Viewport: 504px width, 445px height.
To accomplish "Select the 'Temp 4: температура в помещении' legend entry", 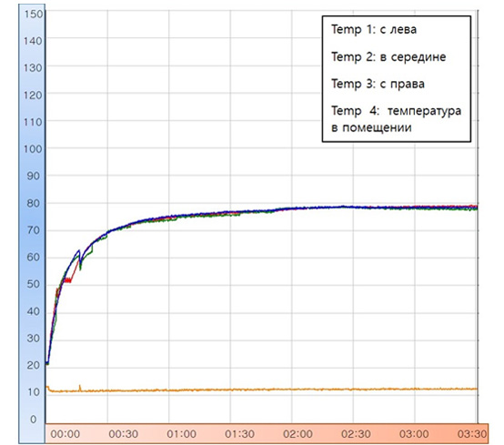I will tap(397, 119).
